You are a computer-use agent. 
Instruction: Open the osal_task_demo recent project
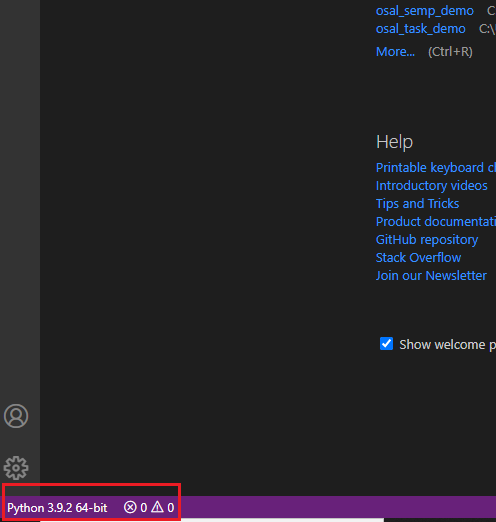[421, 29]
